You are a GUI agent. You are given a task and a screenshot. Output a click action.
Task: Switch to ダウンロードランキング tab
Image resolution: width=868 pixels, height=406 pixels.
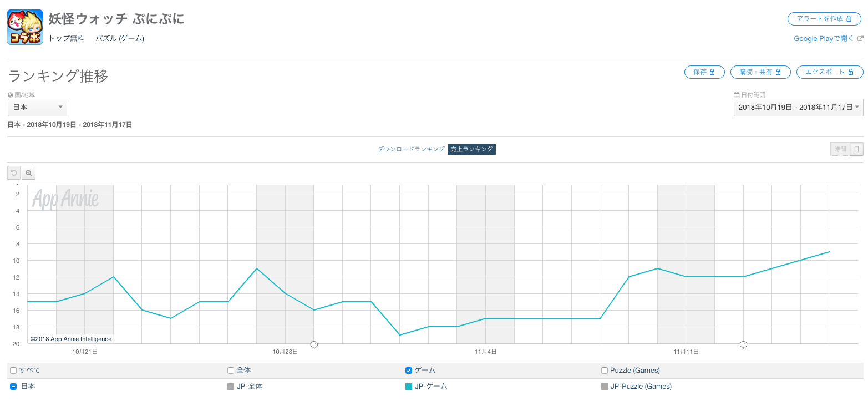click(x=411, y=149)
